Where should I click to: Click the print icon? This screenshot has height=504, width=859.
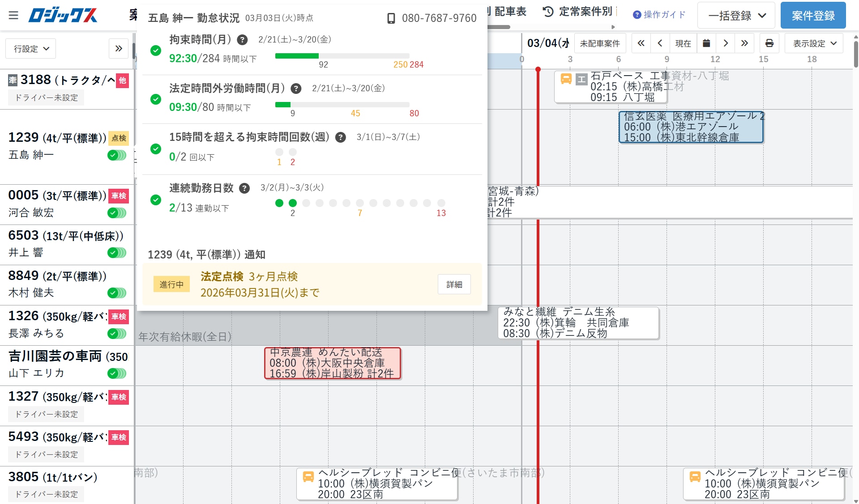(x=769, y=43)
